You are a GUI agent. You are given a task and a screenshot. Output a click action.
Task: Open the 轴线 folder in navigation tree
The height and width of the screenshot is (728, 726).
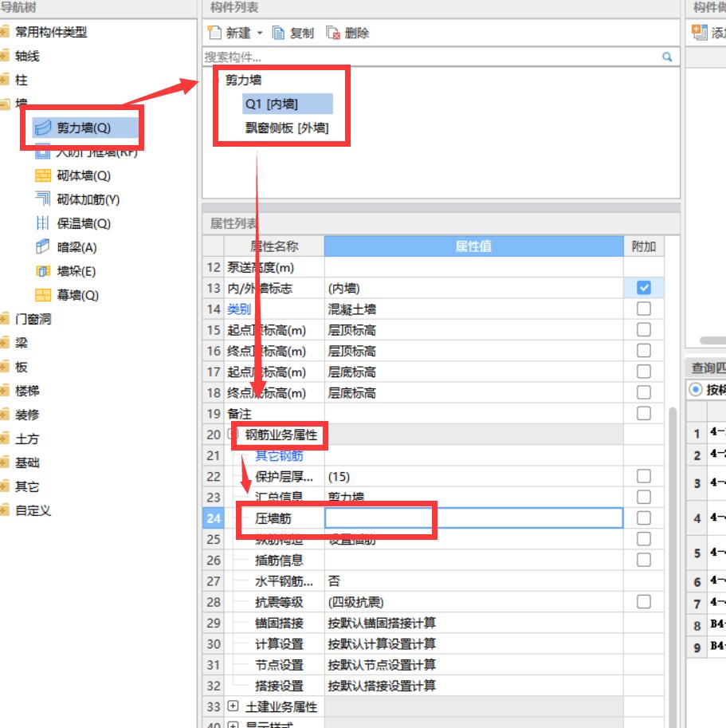pos(5,56)
